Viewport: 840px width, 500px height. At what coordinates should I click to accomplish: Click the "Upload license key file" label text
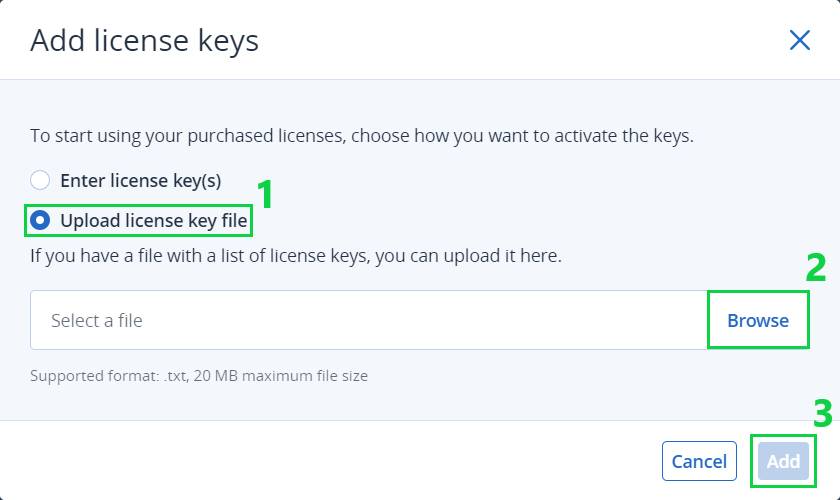pyautogui.click(x=153, y=220)
